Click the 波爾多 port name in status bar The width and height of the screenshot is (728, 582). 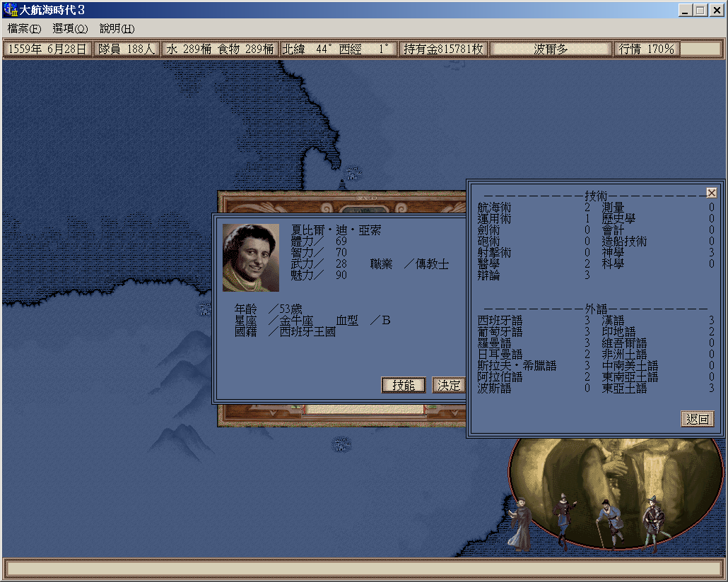pyautogui.click(x=551, y=49)
